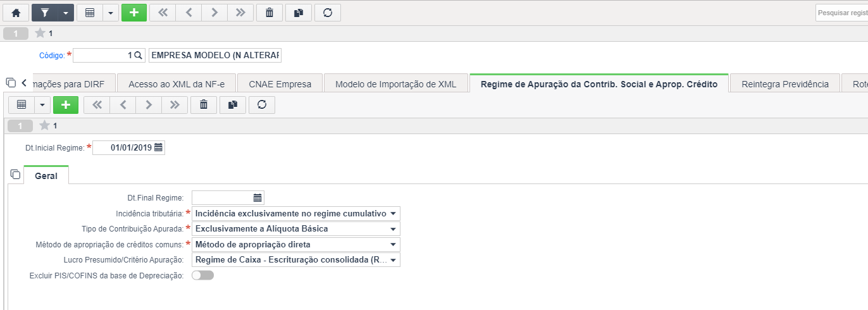Go to next record in top toolbar

[214, 13]
